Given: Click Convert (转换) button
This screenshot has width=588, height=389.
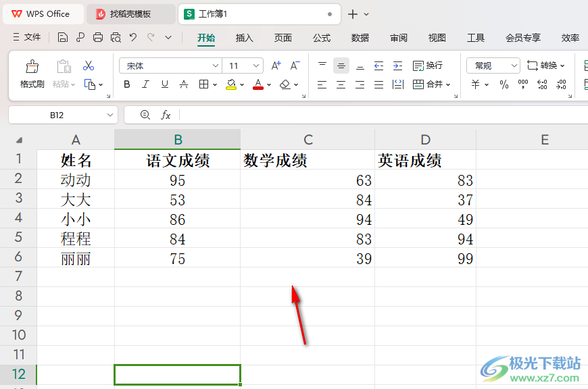Looking at the screenshot, I should pos(545,66).
